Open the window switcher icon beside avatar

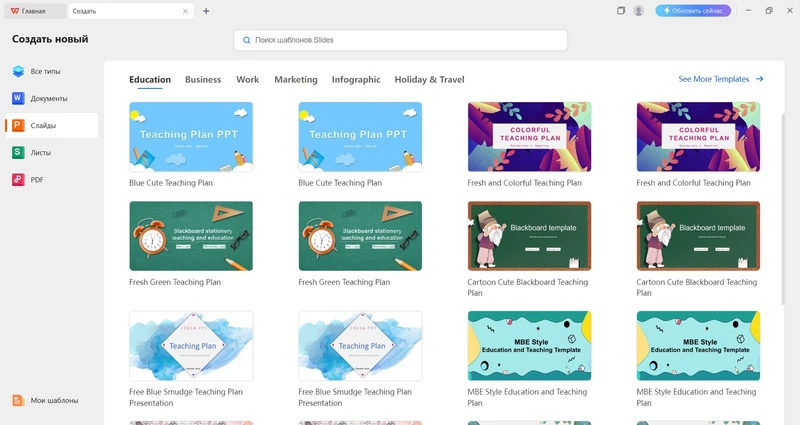[x=621, y=11]
